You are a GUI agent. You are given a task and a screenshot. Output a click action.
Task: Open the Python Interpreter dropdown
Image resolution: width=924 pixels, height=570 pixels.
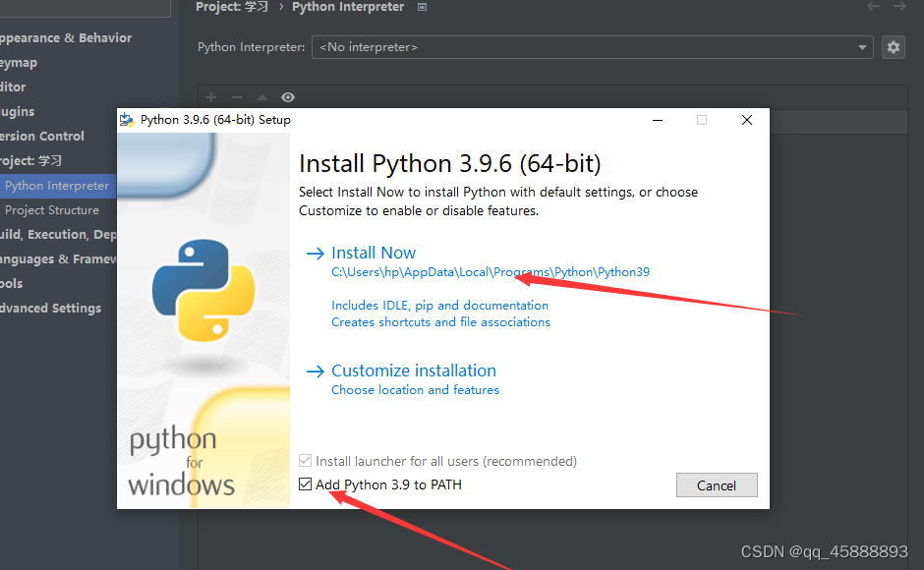(592, 47)
